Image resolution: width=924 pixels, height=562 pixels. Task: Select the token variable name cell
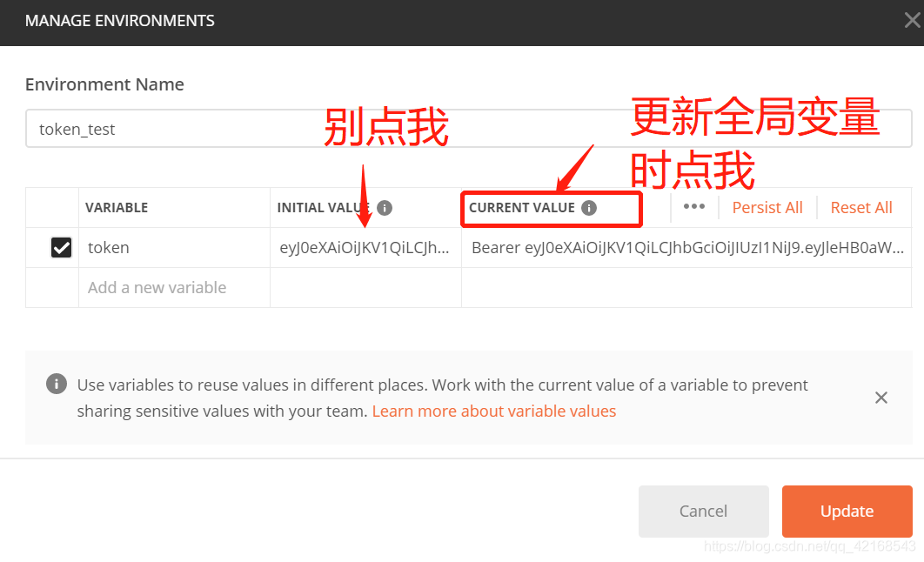coord(174,247)
